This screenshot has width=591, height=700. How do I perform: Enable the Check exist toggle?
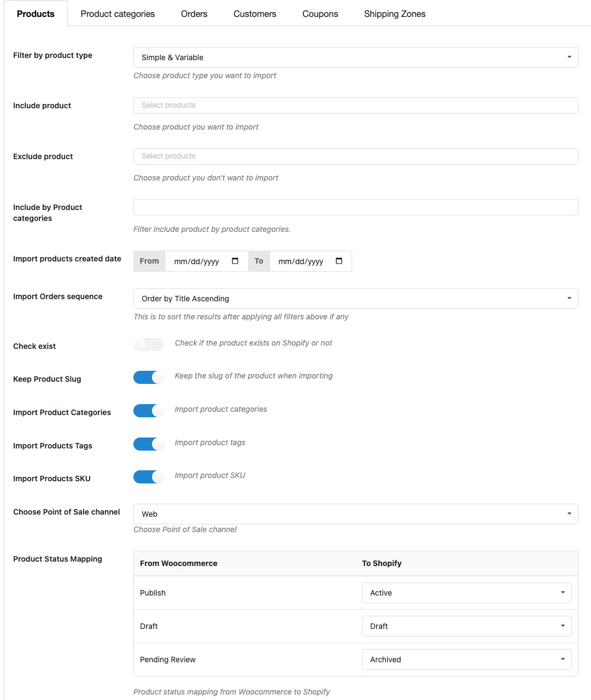pos(149,344)
